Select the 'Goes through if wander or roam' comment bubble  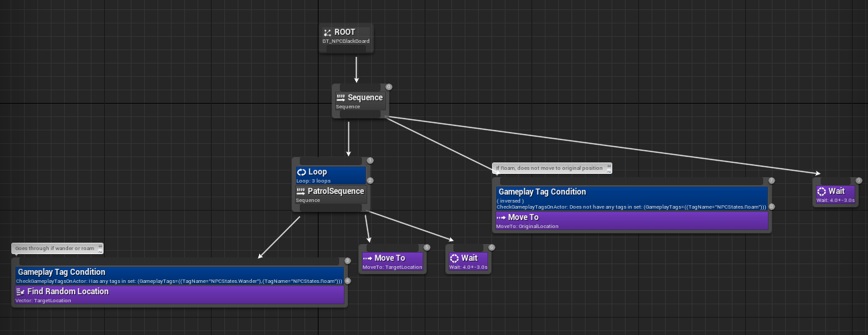coord(57,248)
